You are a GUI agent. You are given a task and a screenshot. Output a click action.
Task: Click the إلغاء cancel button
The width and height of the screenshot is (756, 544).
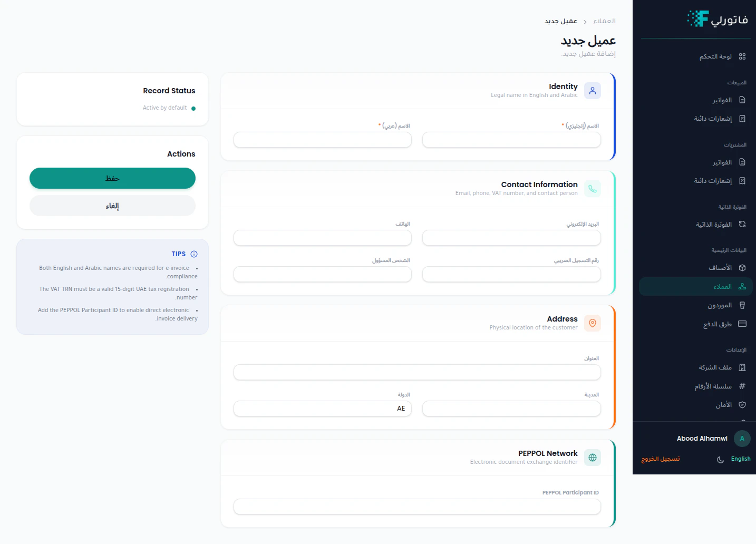pos(112,206)
